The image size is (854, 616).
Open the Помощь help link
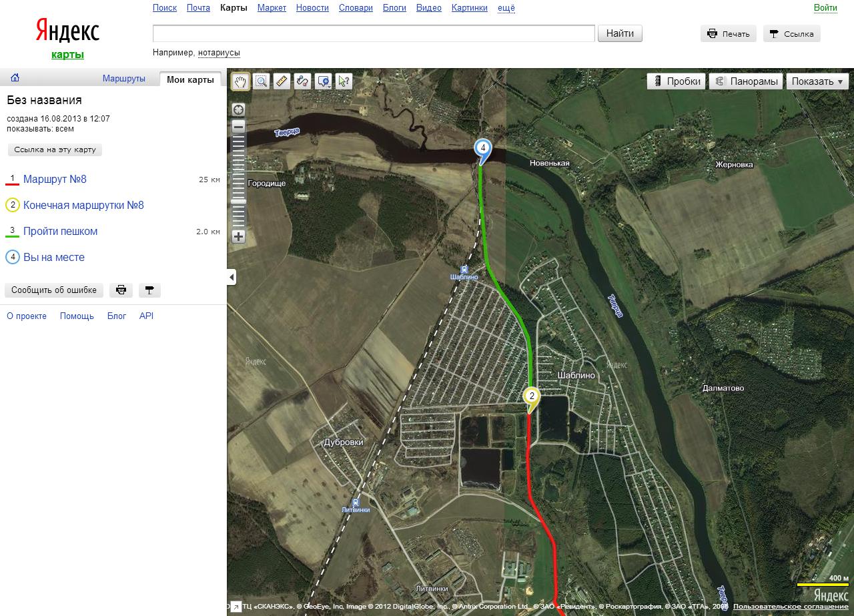click(77, 316)
